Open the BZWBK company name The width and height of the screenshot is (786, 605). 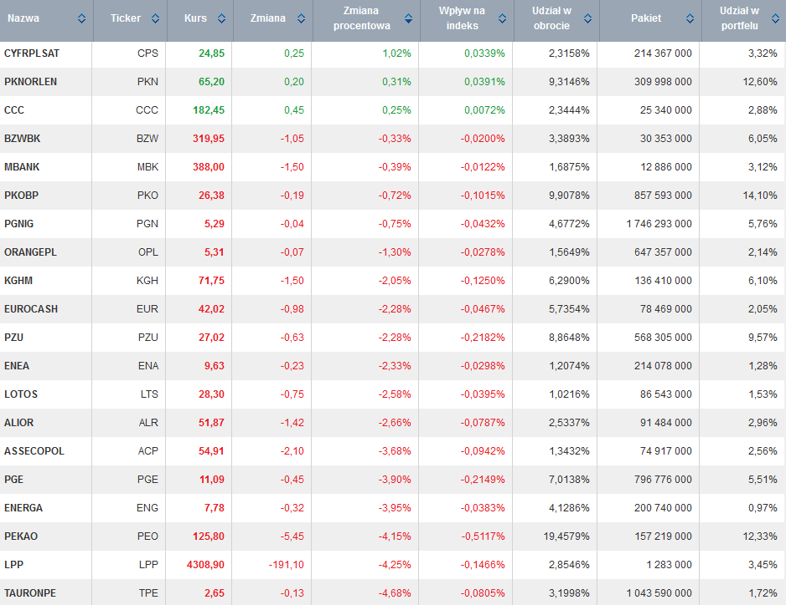(23, 138)
